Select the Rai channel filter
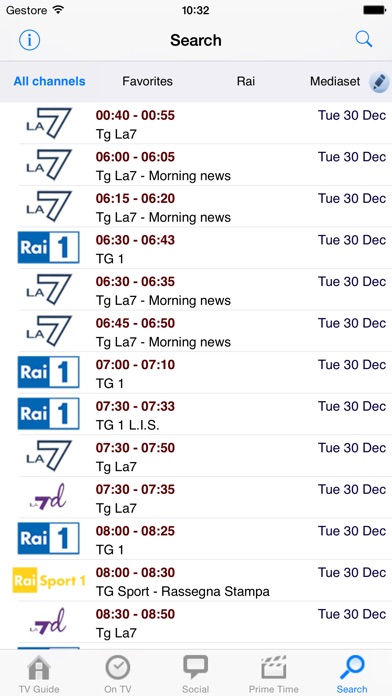The height and width of the screenshot is (696, 392). (x=246, y=81)
